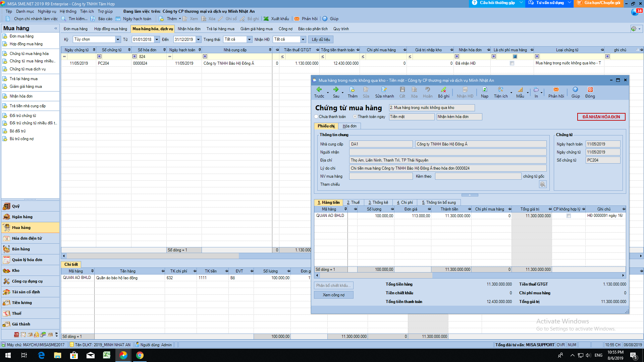644x362 pixels.
Task: Expand the Kỳ period dropdown
Action: pyautogui.click(x=118, y=40)
